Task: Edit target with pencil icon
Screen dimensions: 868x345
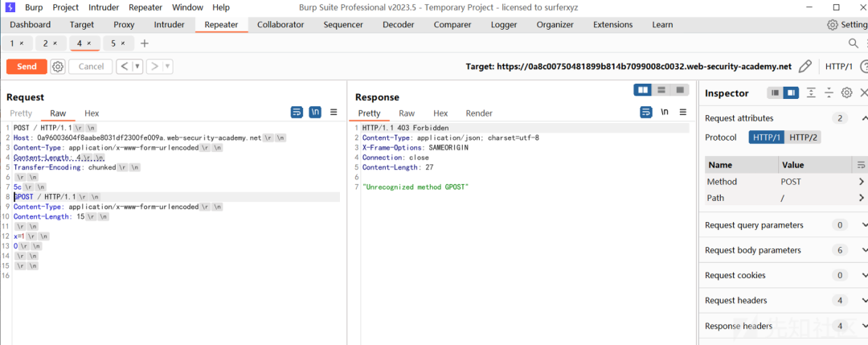Action: (x=805, y=67)
